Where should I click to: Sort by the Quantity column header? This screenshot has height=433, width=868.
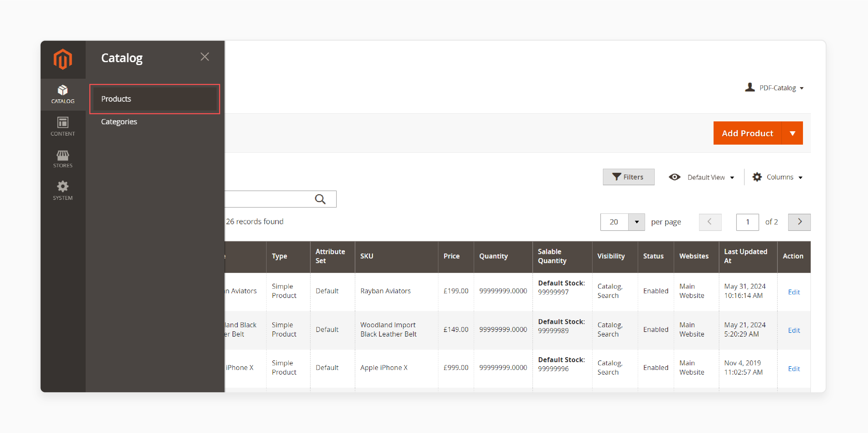tap(503, 256)
